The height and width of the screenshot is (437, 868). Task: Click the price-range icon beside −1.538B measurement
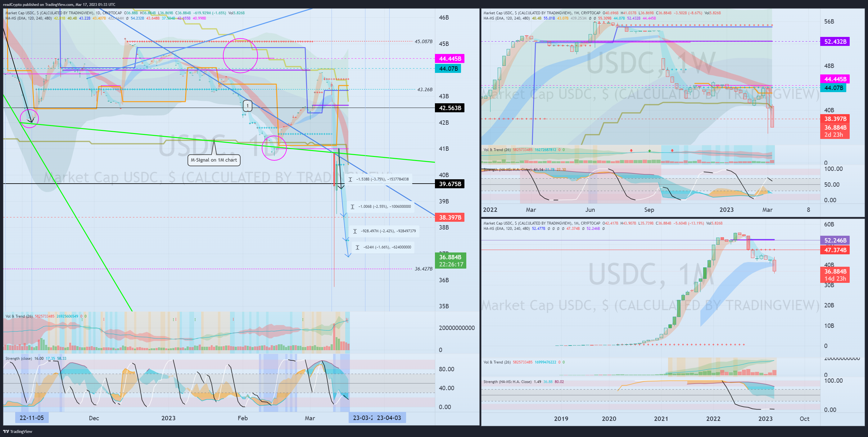[x=350, y=180]
